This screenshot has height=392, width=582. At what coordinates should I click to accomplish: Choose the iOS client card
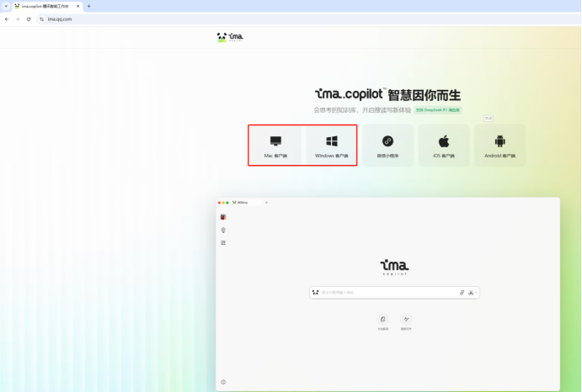point(444,146)
